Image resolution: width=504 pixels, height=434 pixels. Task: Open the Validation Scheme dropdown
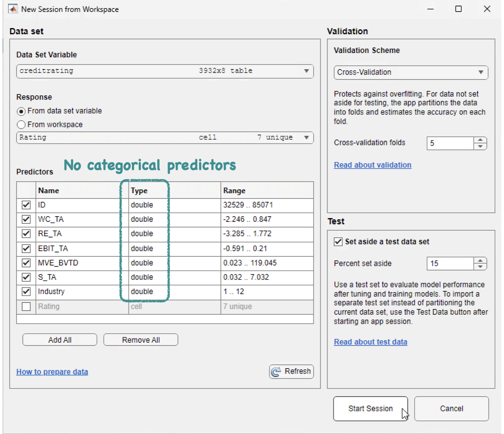tap(481, 72)
